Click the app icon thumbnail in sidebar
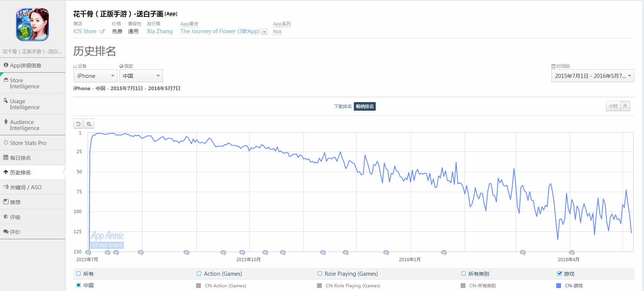Screen dimensions: 644x291 point(32,25)
